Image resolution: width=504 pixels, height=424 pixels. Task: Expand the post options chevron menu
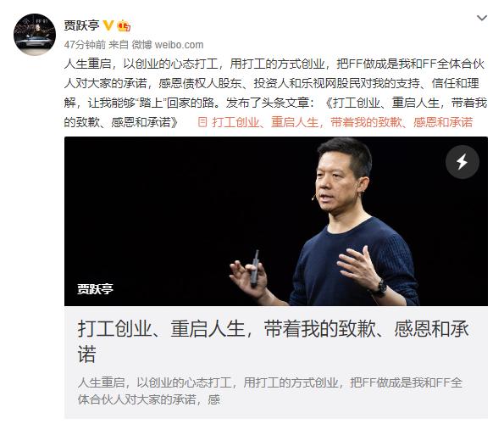(x=481, y=18)
